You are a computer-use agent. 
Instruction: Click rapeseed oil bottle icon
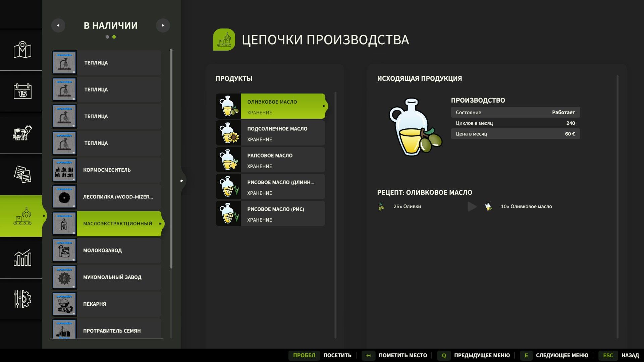click(228, 160)
